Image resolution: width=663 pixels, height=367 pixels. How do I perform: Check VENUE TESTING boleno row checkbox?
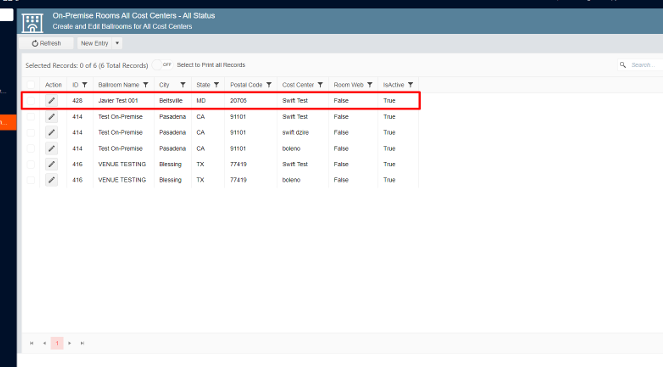coord(31,180)
